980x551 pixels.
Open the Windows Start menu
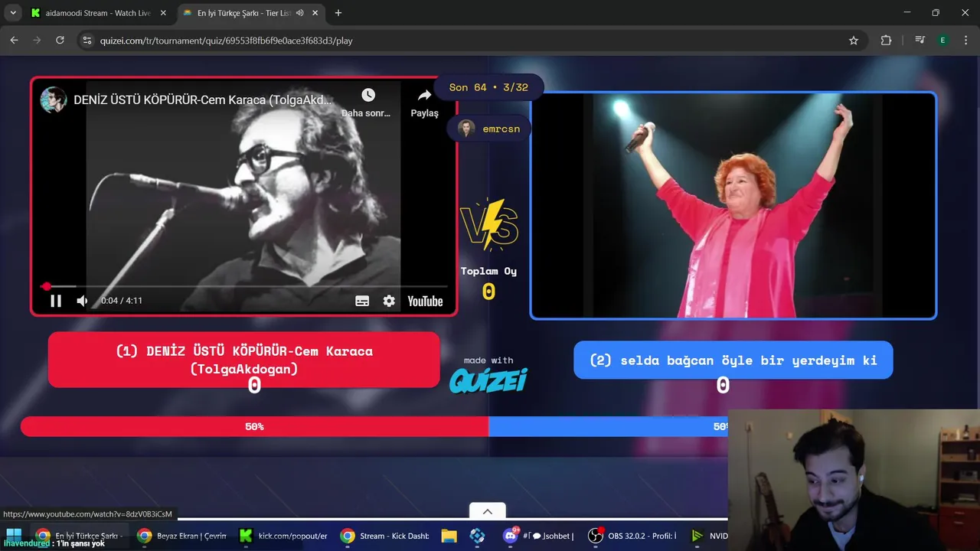tap(14, 536)
